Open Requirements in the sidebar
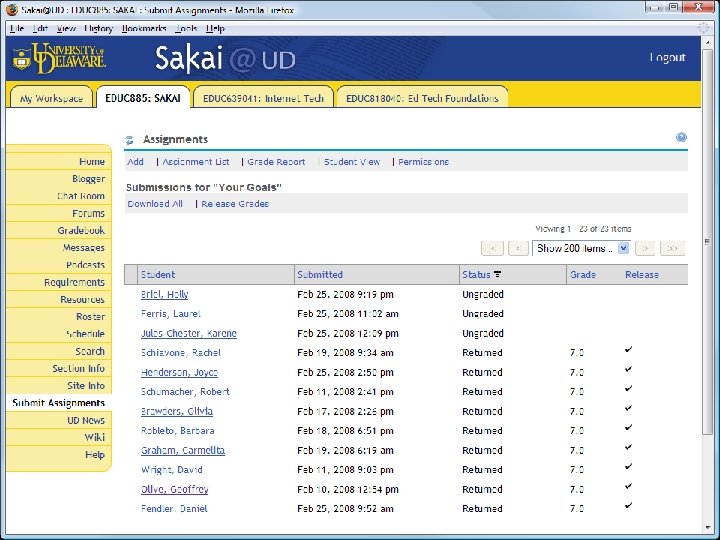 tap(74, 282)
